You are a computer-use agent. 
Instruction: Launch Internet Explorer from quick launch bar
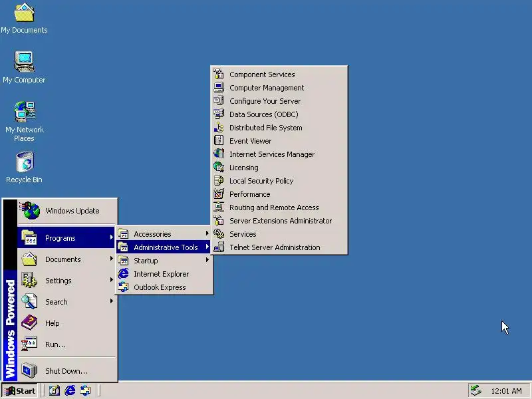[x=70, y=390]
